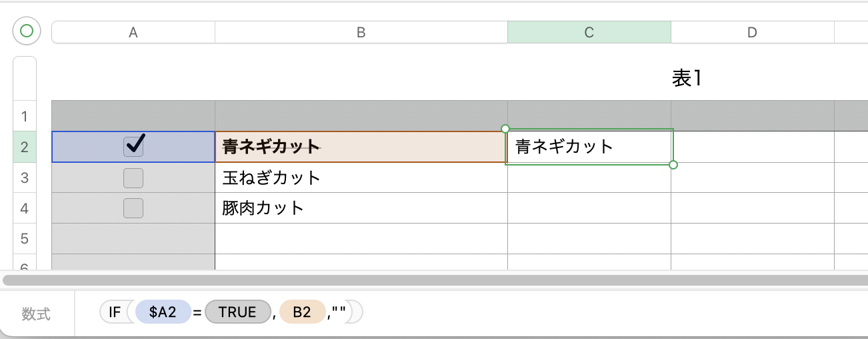Click the 表1 table title
Image resolution: width=868 pixels, height=339 pixels.
coord(687,79)
